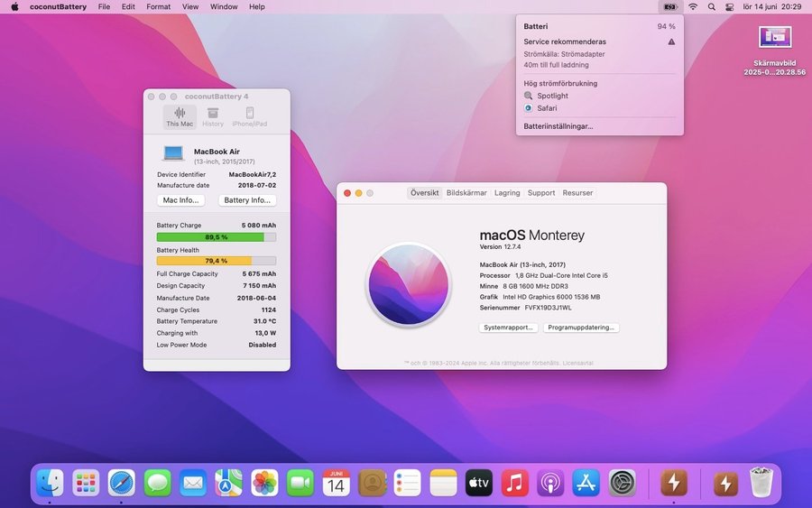
Task: Open System Preferences in the Dock
Action: click(622, 483)
